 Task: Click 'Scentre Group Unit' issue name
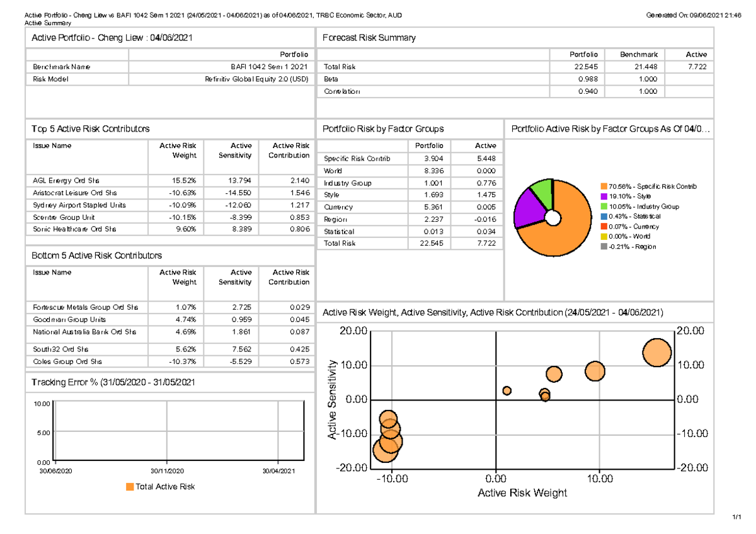click(64, 217)
